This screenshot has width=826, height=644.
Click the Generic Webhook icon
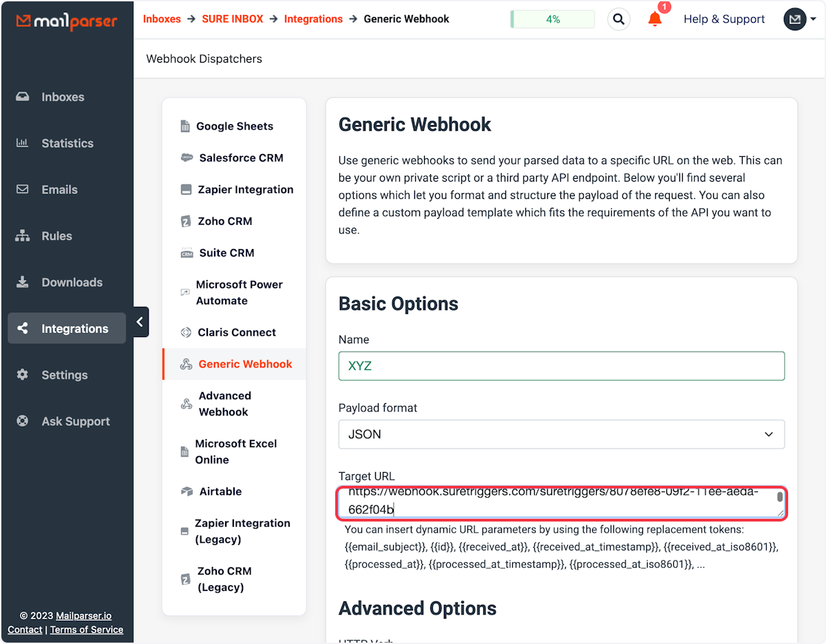point(186,365)
